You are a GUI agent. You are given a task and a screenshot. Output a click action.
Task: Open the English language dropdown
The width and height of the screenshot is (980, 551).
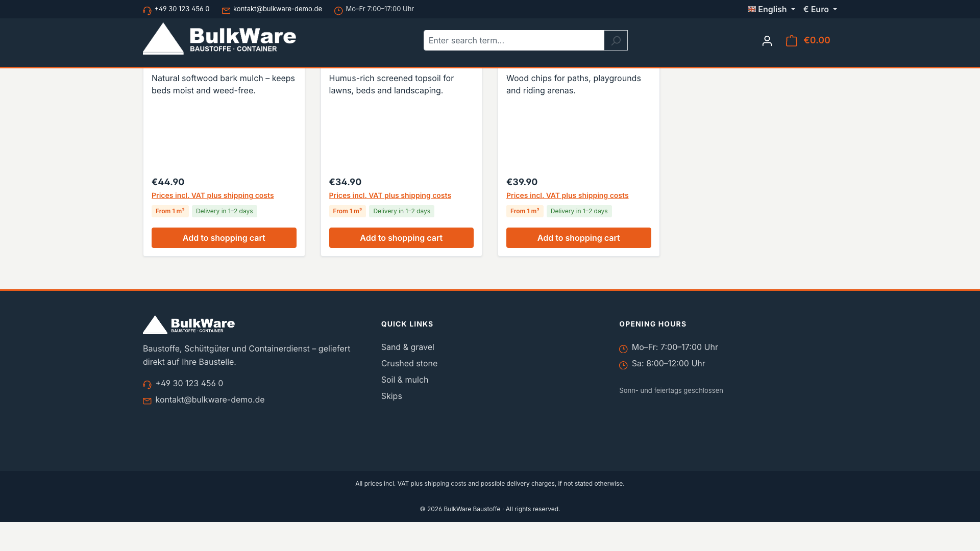771,9
